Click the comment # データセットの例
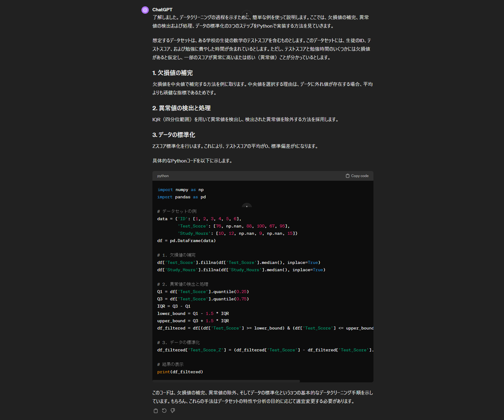 [177, 211]
